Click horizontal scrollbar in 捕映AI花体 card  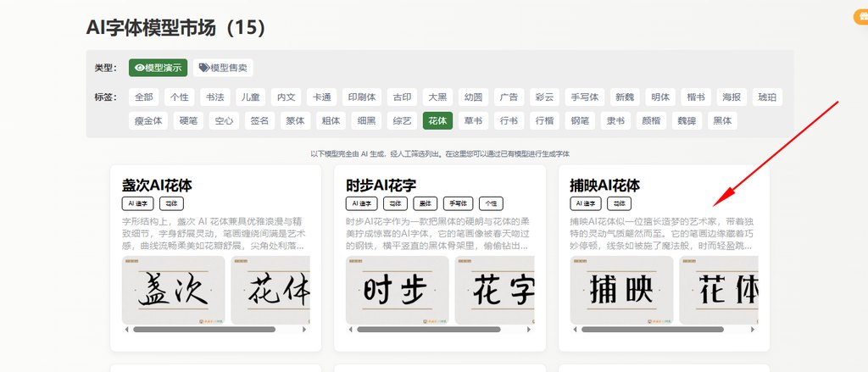(x=652, y=330)
